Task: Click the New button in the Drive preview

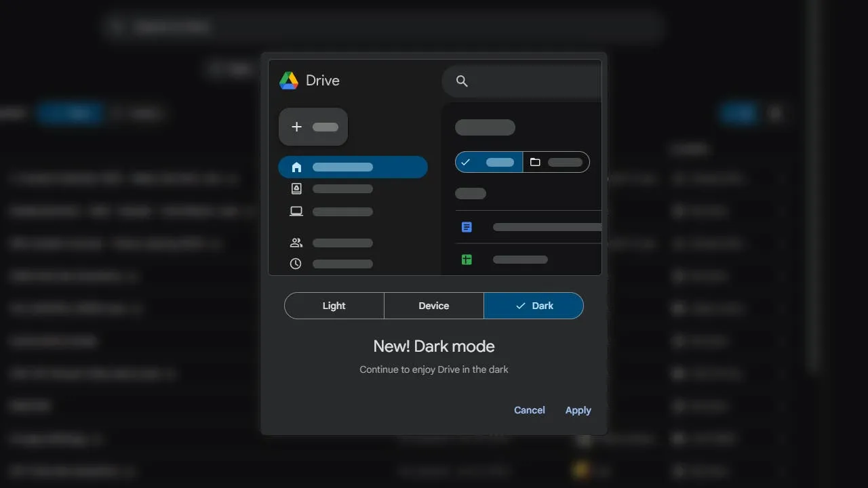Action: [x=313, y=127]
